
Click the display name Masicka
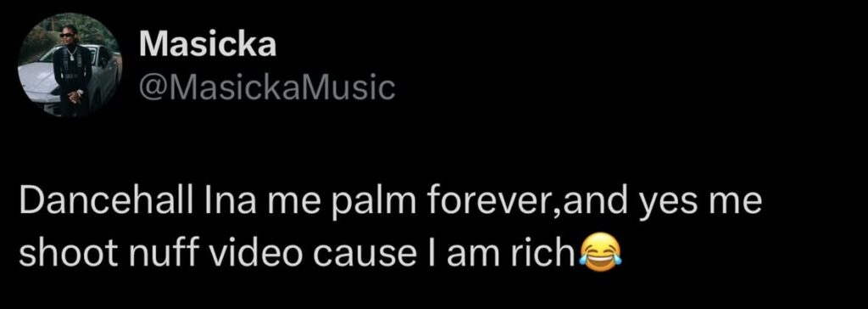(208, 44)
